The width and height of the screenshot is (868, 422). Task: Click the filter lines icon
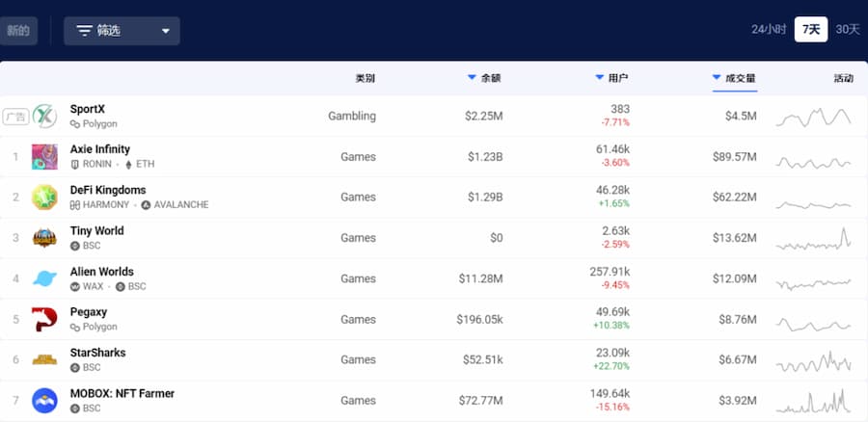[x=84, y=31]
